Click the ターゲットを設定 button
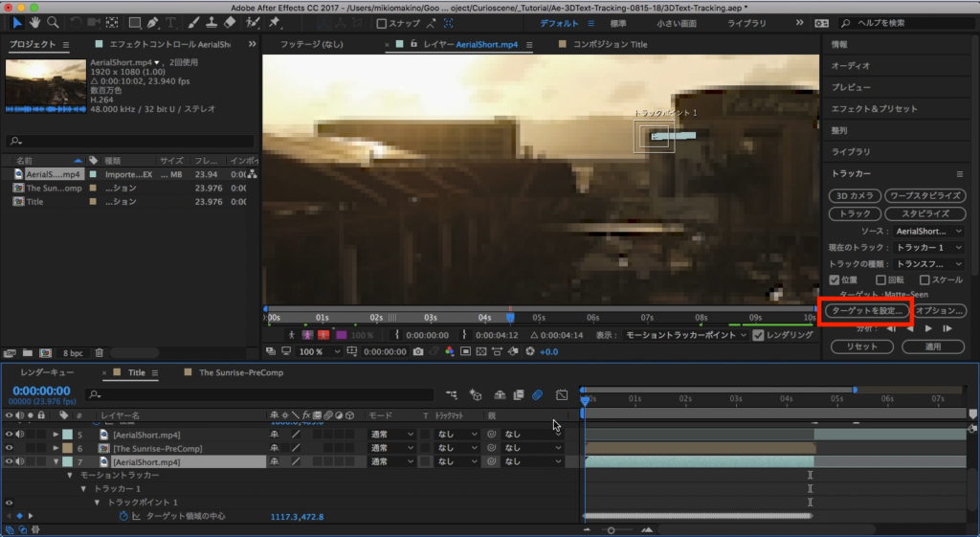 pyautogui.click(x=867, y=311)
